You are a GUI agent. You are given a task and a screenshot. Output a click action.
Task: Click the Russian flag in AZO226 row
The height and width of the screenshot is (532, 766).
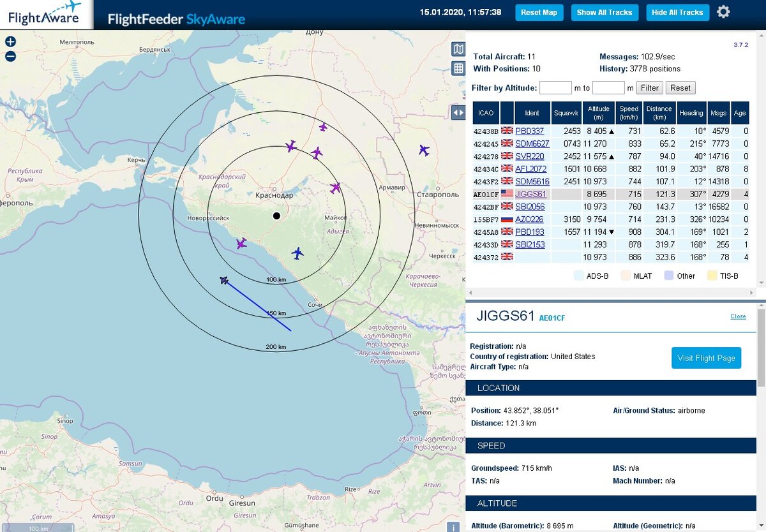point(507,219)
